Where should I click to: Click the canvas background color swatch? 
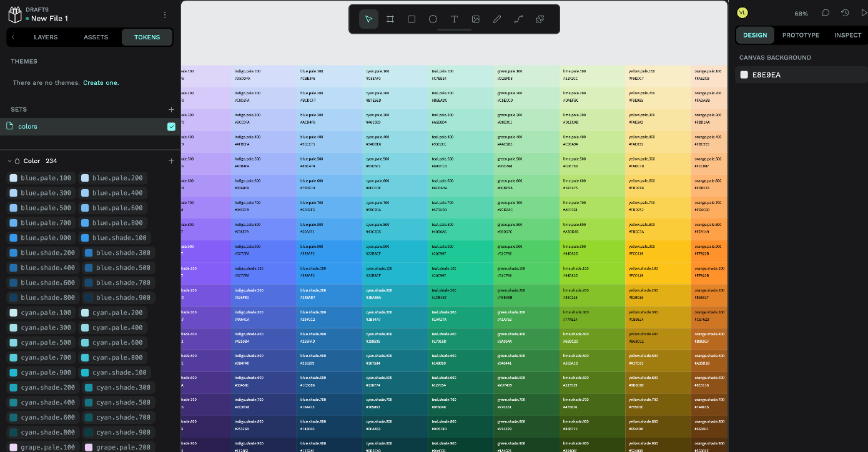click(x=744, y=75)
